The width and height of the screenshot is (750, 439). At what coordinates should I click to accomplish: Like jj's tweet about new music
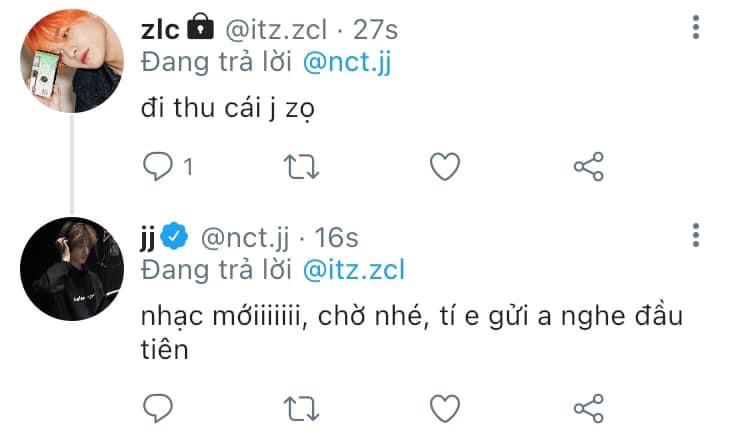(x=444, y=407)
